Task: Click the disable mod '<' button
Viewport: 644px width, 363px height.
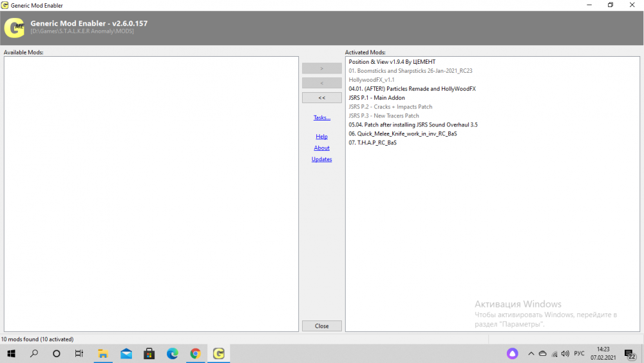Action: click(321, 83)
